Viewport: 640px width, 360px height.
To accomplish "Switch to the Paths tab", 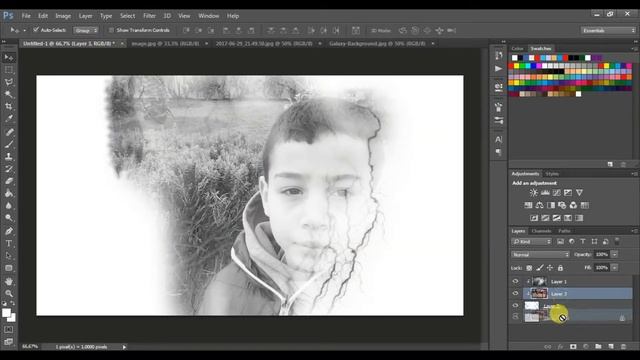I will pos(564,231).
